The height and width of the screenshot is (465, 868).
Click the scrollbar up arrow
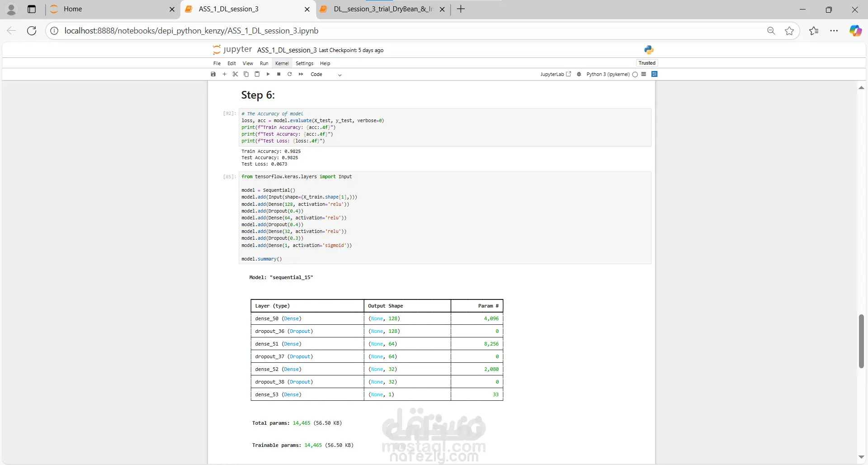tap(861, 88)
